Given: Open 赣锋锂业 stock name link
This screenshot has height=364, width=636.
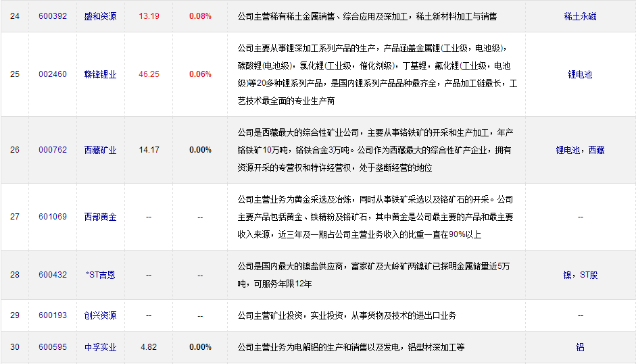Looking at the screenshot, I should tap(100, 74).
